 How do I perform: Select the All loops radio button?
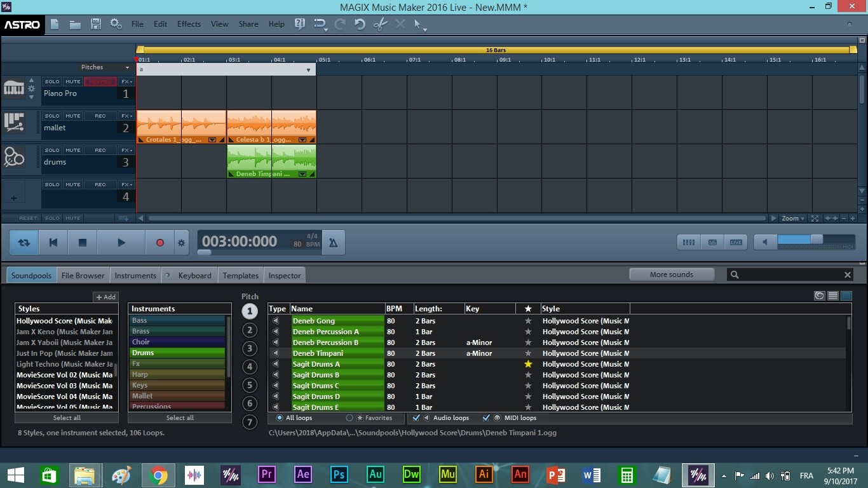(280, 418)
